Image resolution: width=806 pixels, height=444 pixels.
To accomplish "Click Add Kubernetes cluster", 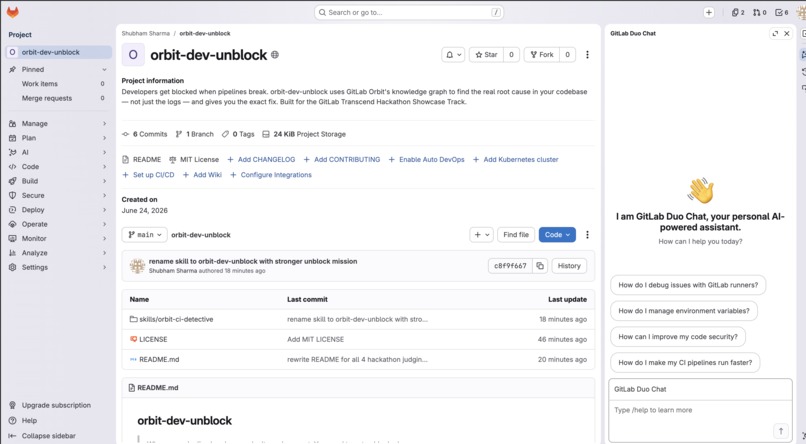I will point(516,160).
